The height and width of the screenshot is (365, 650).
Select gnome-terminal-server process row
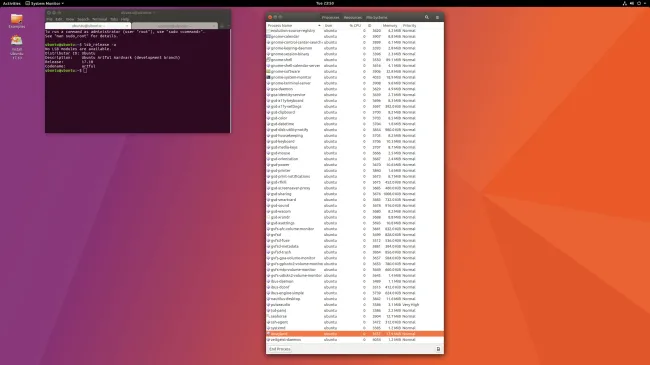pyautogui.click(x=355, y=83)
